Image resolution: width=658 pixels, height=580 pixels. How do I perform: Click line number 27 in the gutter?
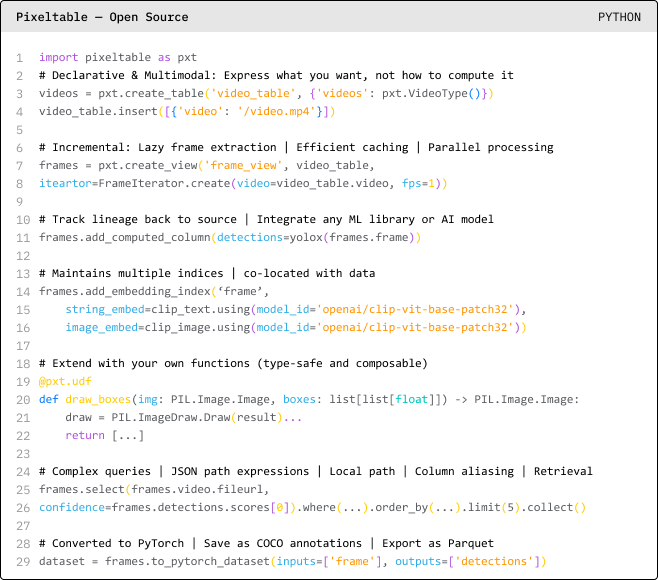(x=23, y=526)
